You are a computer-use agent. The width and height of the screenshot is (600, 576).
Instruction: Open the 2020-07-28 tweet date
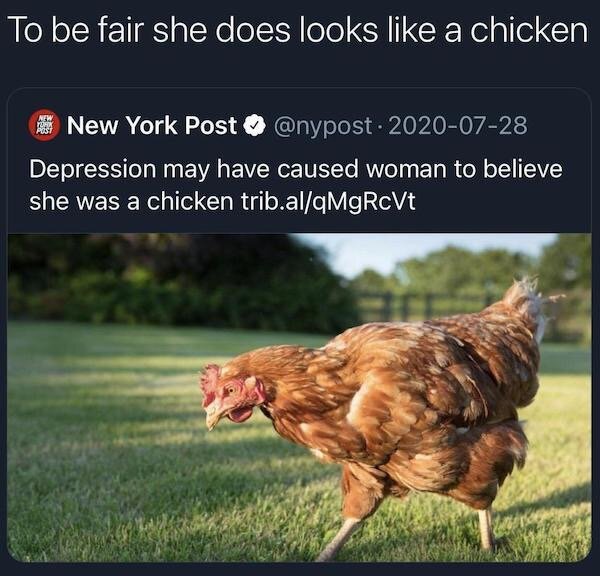(x=458, y=126)
